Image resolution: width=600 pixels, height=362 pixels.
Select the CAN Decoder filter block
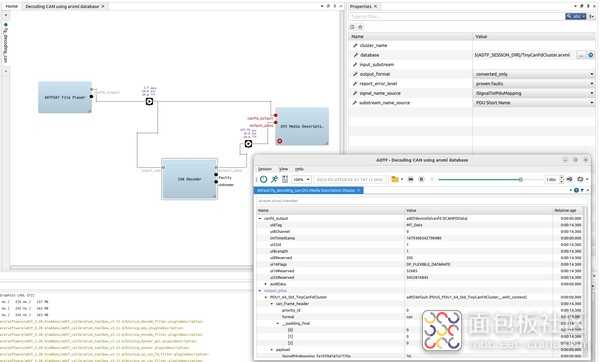coord(189,179)
